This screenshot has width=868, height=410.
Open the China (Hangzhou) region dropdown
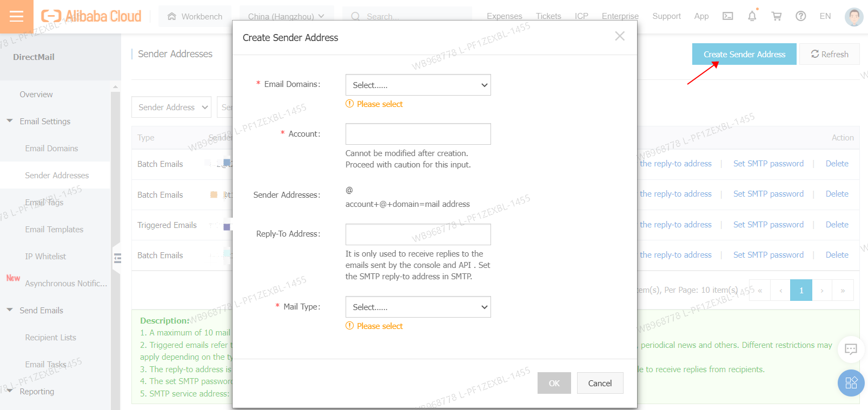tap(286, 17)
